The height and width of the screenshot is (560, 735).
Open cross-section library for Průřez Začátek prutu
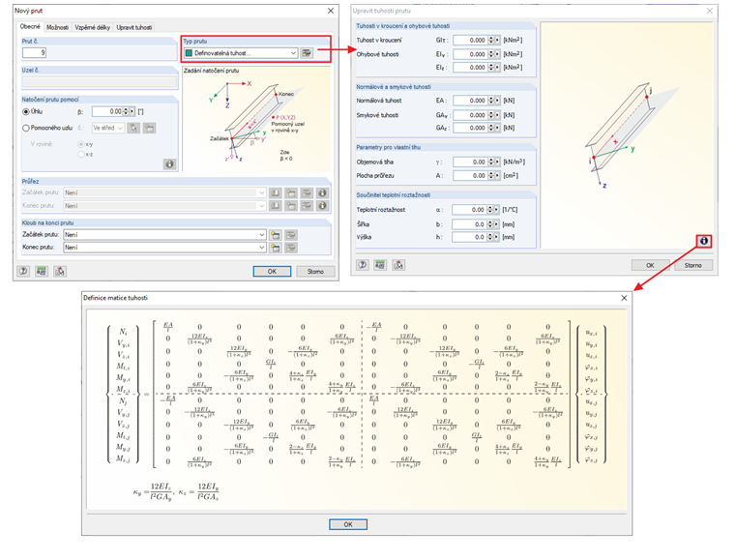(276, 192)
